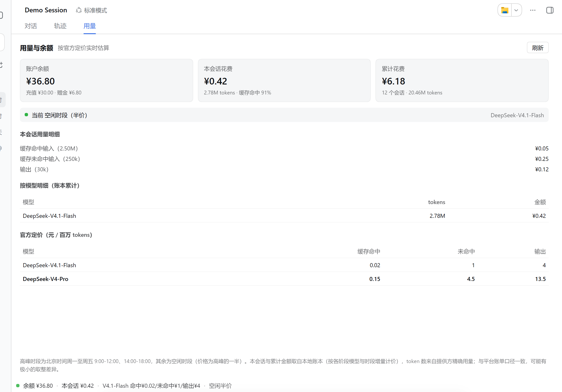Switch to the 对话 tab
Viewport: 562px width, 392px height.
point(31,26)
